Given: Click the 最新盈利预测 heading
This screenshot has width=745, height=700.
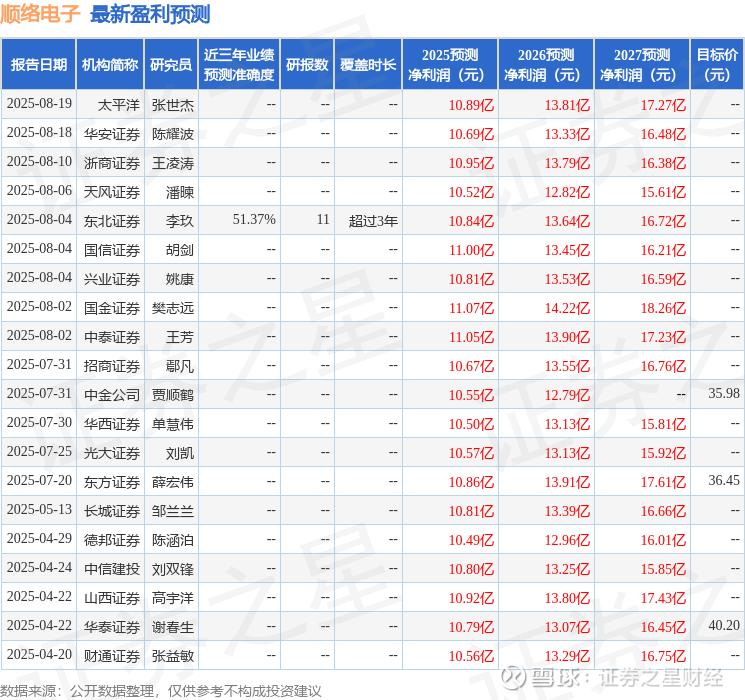Looking at the screenshot, I should (150, 14).
